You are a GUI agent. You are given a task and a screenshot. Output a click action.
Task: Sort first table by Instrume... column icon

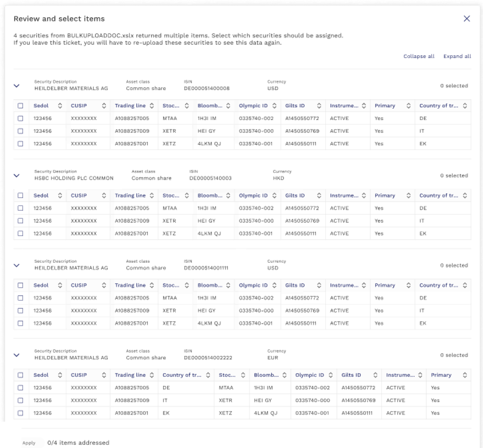tap(364, 106)
